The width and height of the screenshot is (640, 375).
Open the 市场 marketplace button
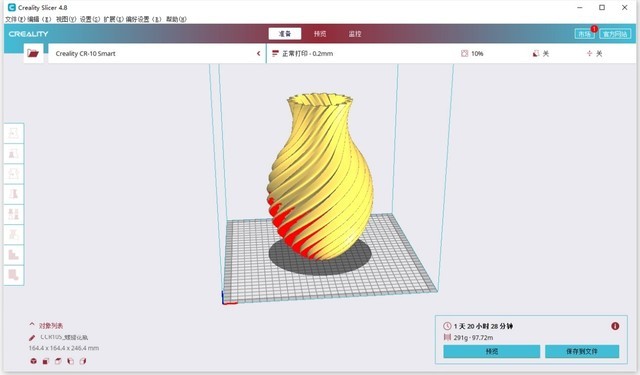click(x=584, y=34)
